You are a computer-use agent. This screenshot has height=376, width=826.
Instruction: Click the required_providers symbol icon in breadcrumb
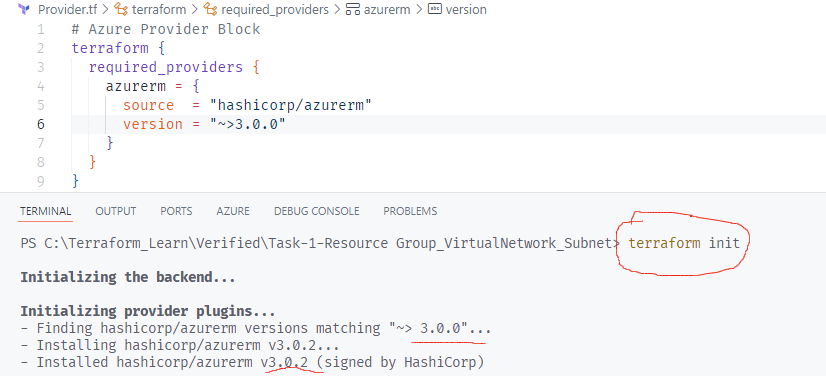pos(211,9)
